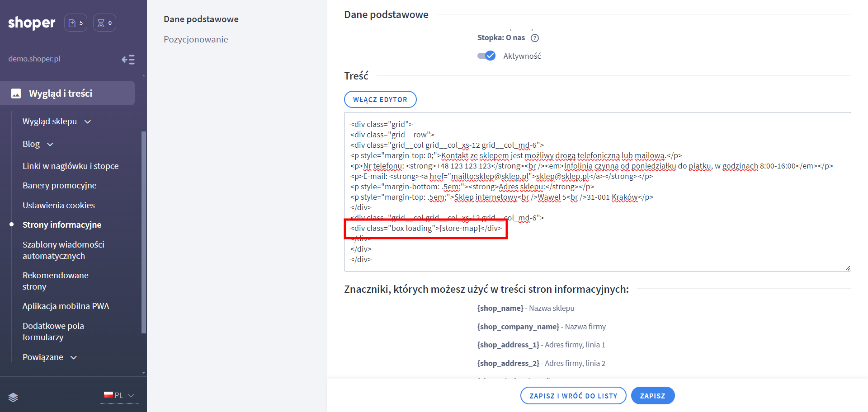Screen dimensions: 868x412
Task: Click the Shoper logo
Action: coord(32,23)
